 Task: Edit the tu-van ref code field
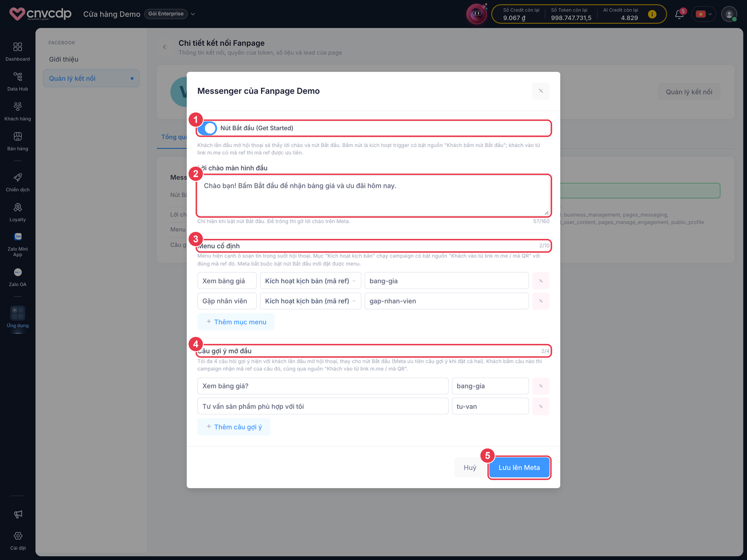click(490, 406)
